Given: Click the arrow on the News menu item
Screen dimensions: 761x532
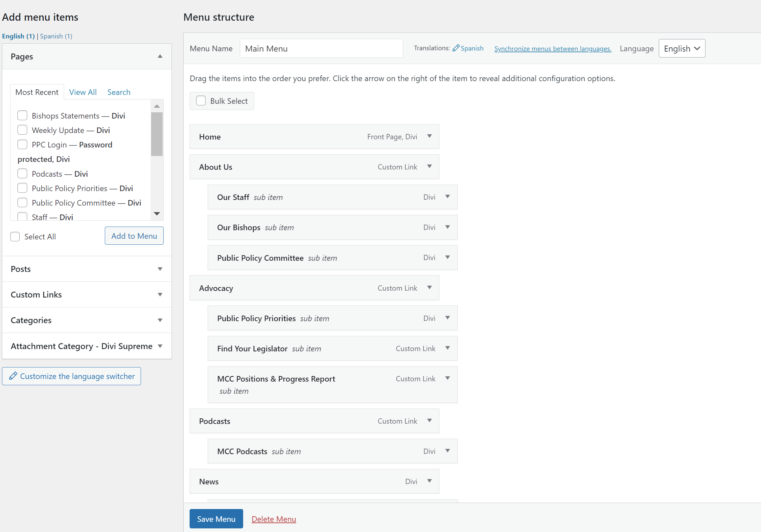Looking at the screenshot, I should pos(429,481).
